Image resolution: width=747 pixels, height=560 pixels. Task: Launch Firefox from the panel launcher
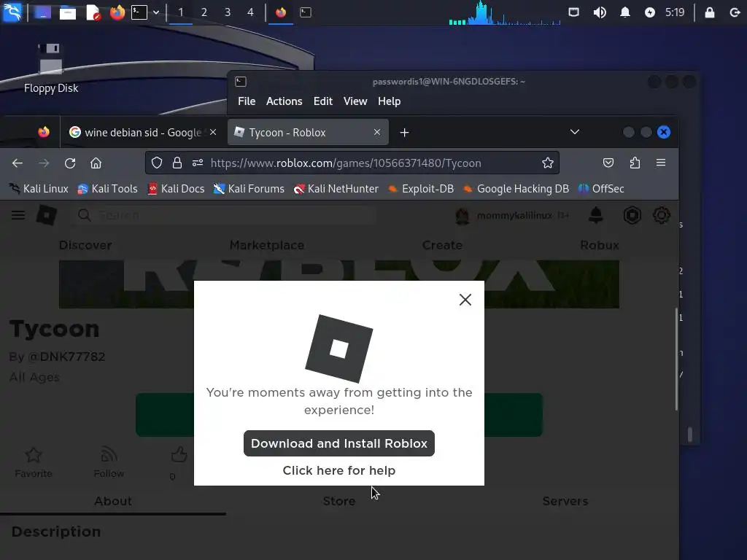click(x=117, y=12)
